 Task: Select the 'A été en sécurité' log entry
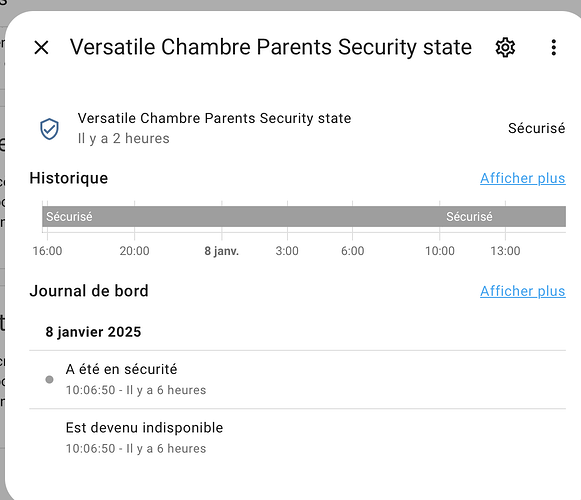point(297,380)
